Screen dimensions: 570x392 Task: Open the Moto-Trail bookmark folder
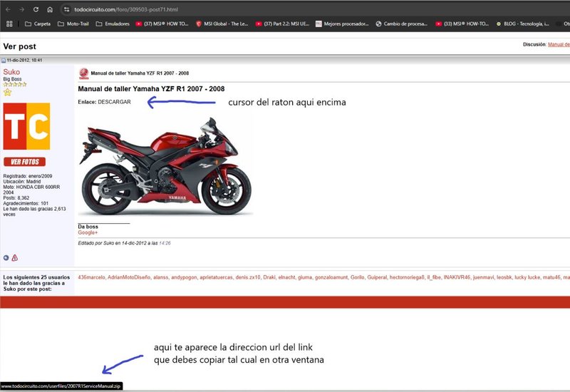[73, 24]
